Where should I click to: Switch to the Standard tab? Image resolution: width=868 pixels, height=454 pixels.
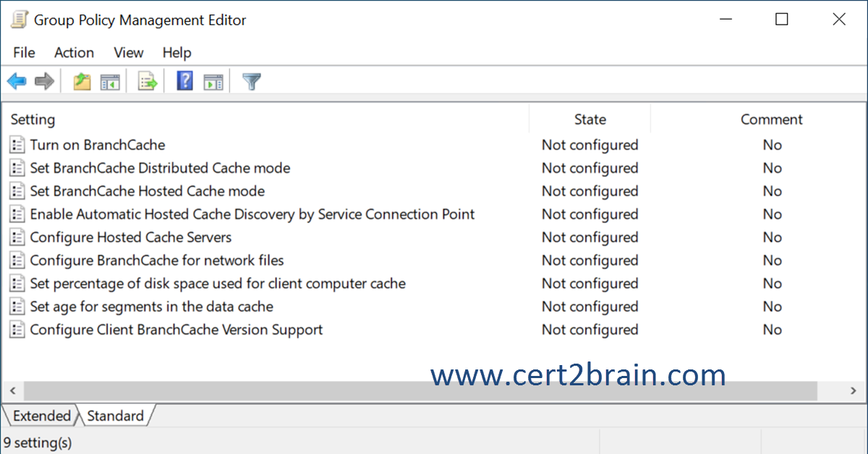[x=115, y=416]
